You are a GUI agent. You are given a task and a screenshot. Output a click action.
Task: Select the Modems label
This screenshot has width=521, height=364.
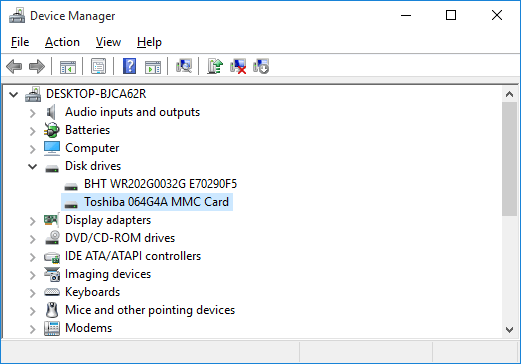point(88,328)
